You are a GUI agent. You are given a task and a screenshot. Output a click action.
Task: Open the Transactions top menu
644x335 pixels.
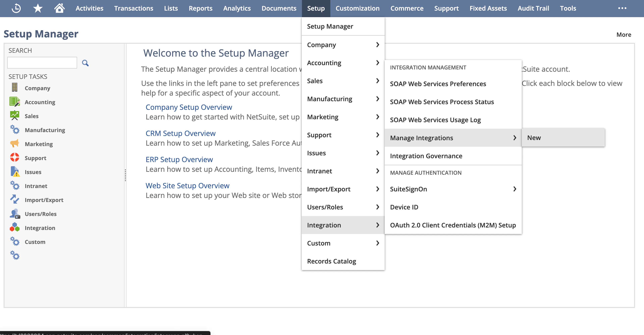tap(133, 8)
